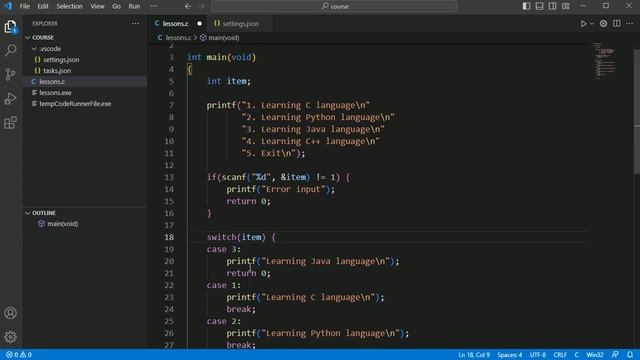Switch to the settings.json tab
Image resolution: width=640 pixels, height=360 pixels.
pos(240,24)
